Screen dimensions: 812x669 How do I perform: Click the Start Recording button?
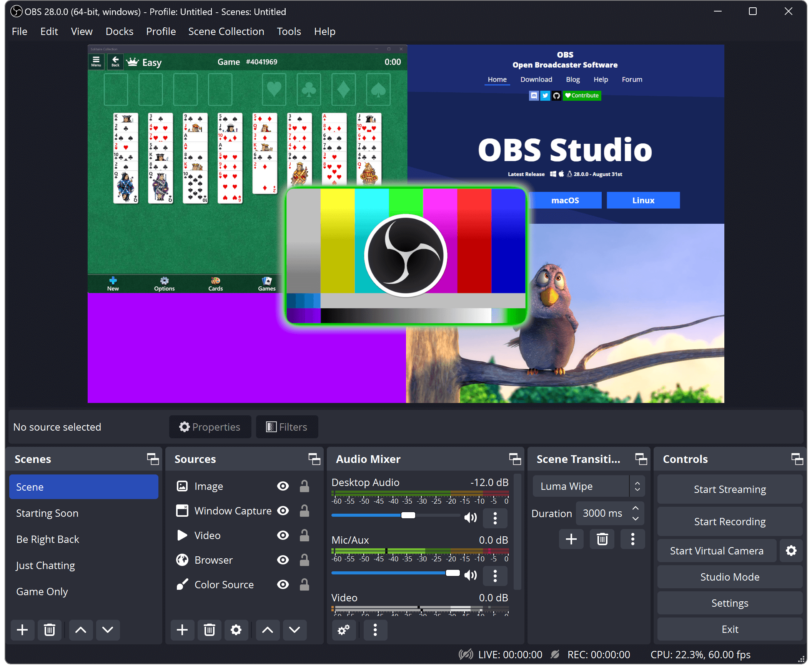730,522
